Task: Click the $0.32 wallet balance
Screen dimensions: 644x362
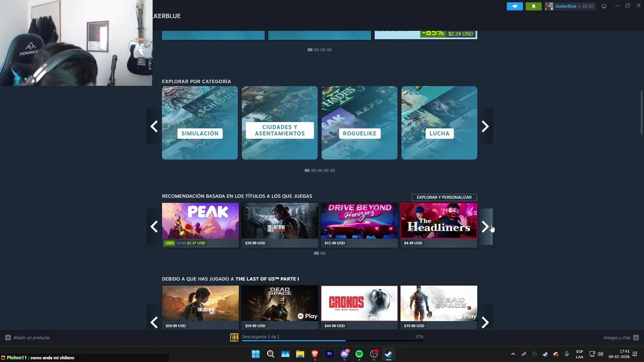Action: coord(588,6)
